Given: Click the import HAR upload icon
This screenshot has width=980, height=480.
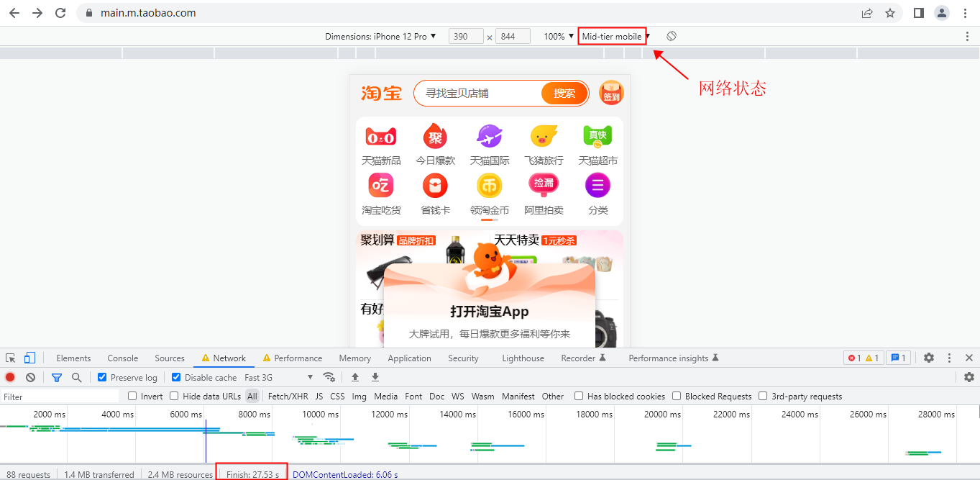Looking at the screenshot, I should tap(354, 377).
